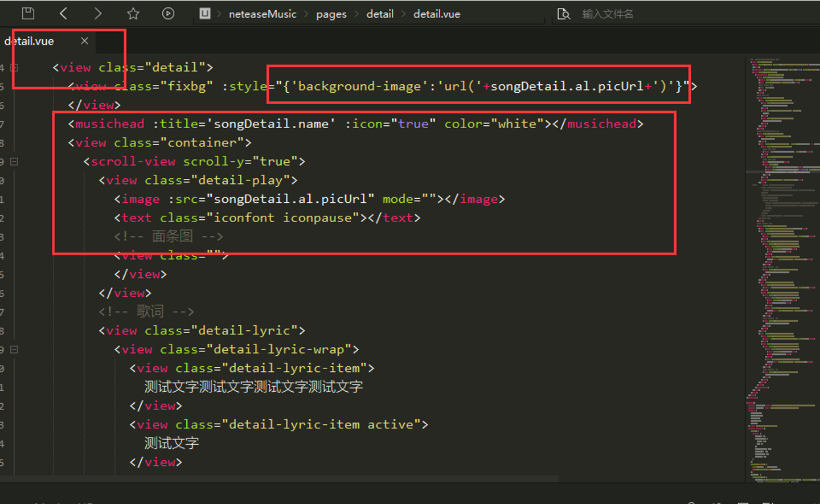This screenshot has height=504, width=820.
Task: Click the image tag :src attribute
Action: click(x=271, y=199)
